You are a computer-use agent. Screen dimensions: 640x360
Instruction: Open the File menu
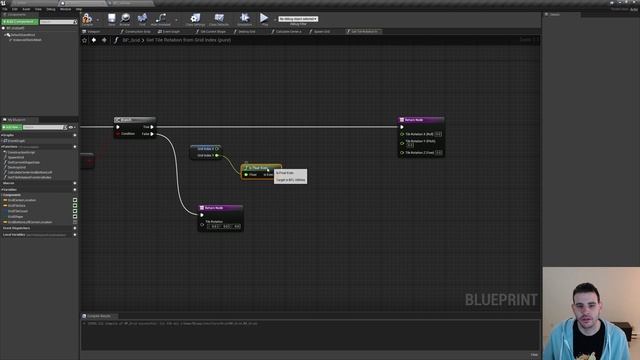pyautogui.click(x=5, y=9)
